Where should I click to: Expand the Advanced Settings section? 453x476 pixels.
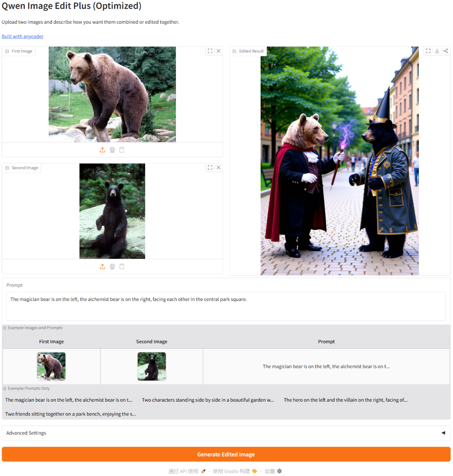coord(26,433)
